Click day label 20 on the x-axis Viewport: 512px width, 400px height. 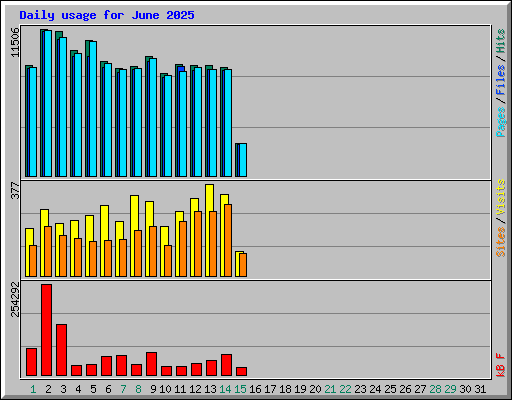click(315, 389)
